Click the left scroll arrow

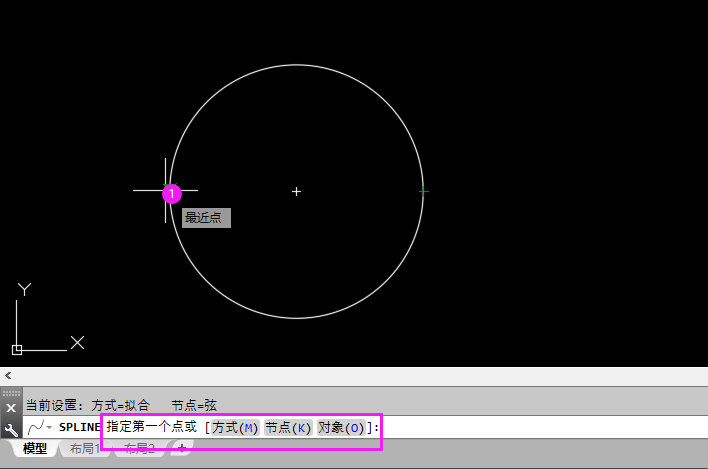(x=8, y=376)
